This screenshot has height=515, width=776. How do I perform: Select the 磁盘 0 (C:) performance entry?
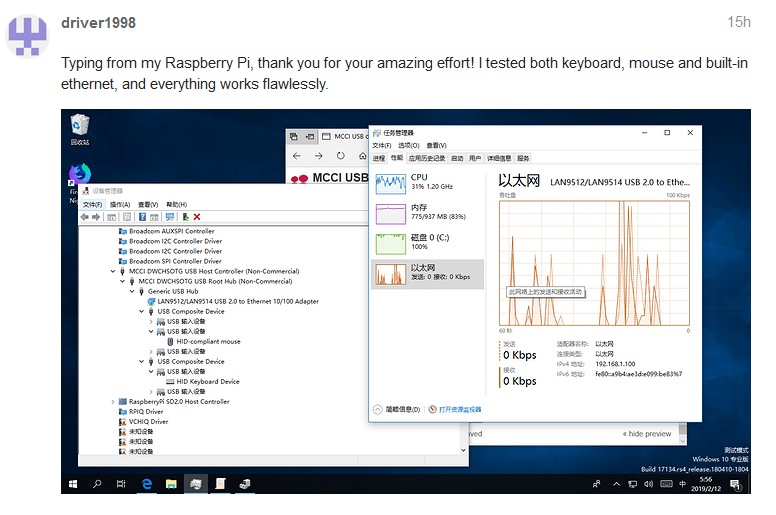click(x=427, y=244)
